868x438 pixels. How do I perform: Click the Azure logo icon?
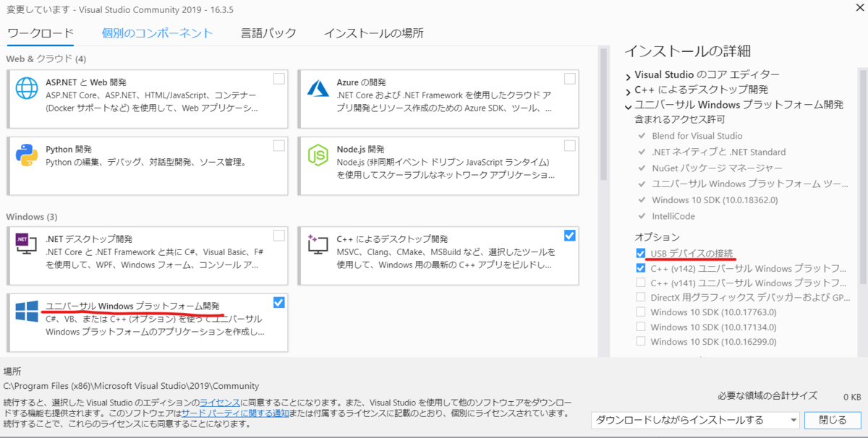tap(318, 89)
